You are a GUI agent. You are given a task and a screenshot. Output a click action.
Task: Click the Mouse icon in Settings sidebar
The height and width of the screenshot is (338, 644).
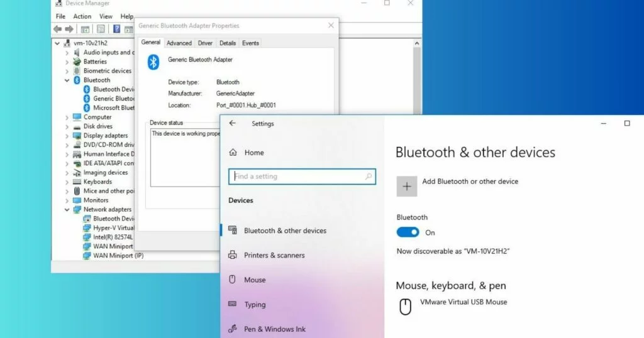[232, 280]
